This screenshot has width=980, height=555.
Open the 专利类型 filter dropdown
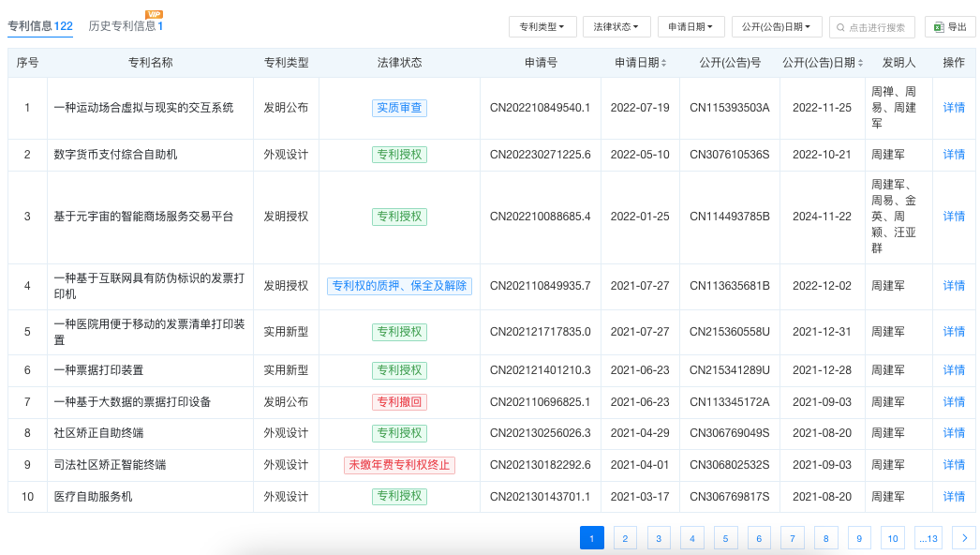click(542, 27)
